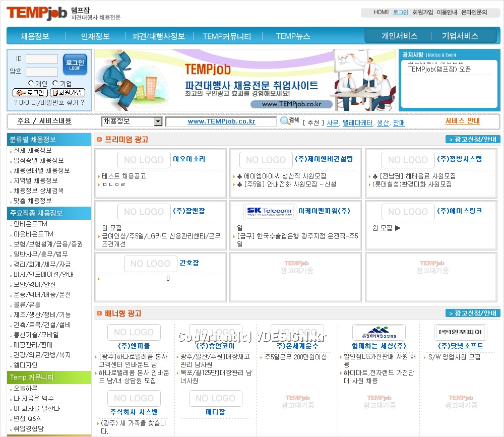Open 경리/회계/세무/자금 job category
This screenshot has width=504, height=437.
click(x=42, y=264)
